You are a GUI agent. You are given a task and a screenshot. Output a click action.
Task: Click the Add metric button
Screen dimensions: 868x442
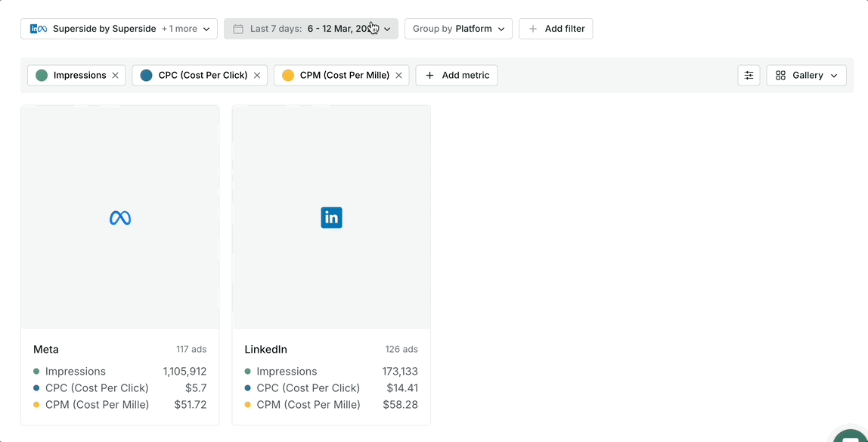coord(457,76)
